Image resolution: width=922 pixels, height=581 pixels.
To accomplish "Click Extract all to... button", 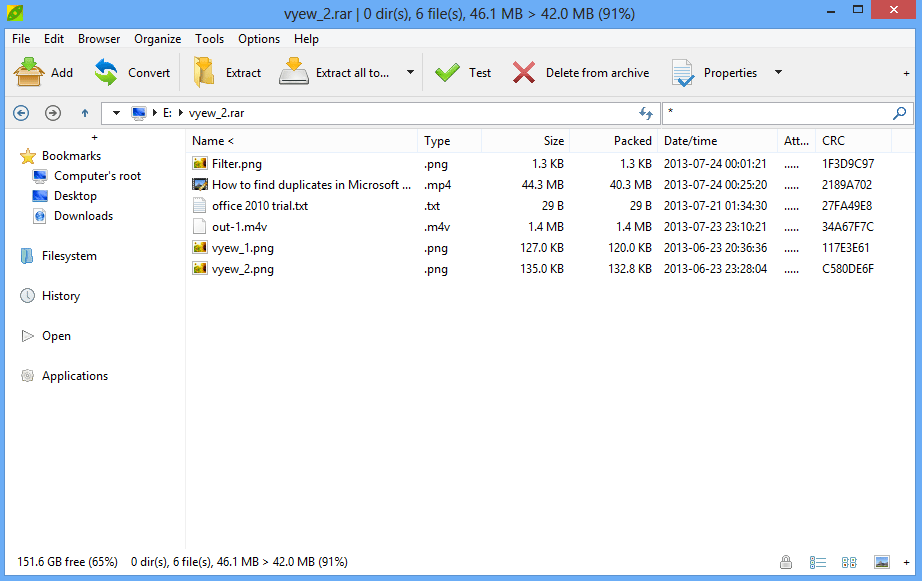I will (x=334, y=72).
